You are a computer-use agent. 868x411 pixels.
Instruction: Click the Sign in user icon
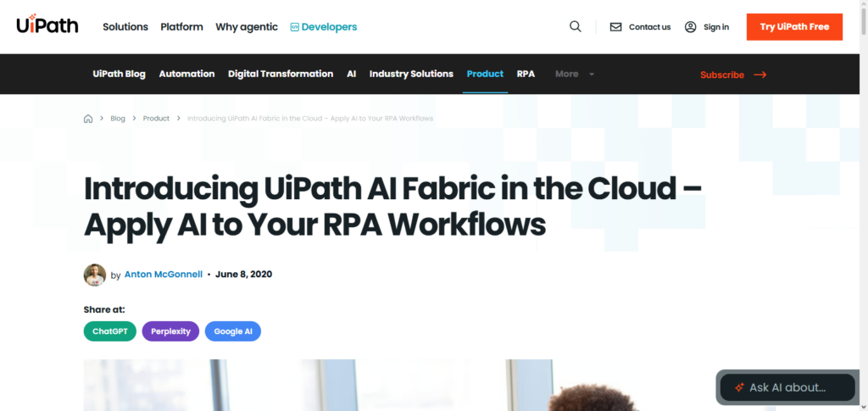pyautogui.click(x=690, y=27)
